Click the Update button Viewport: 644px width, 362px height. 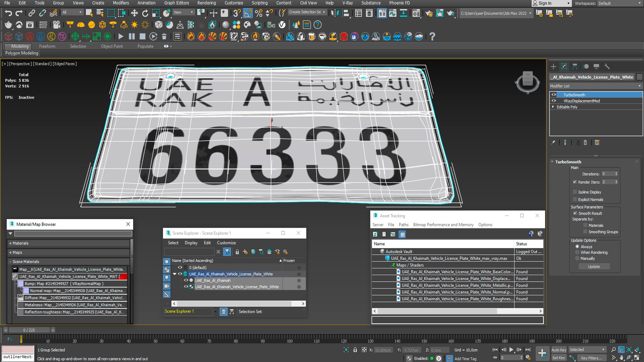pos(594,267)
